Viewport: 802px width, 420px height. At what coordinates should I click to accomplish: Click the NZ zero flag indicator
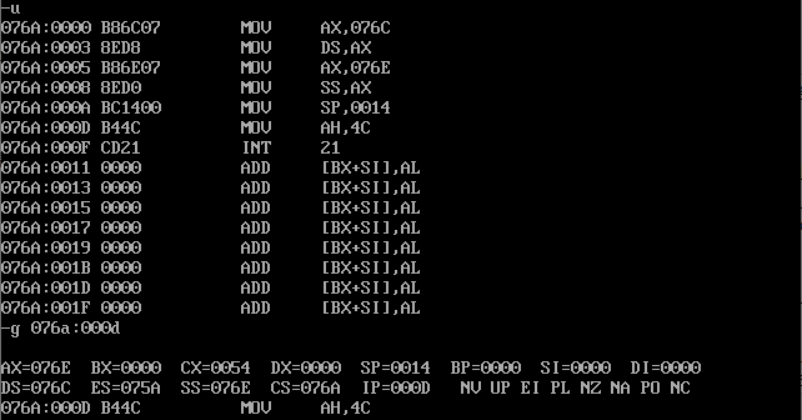tap(590, 388)
